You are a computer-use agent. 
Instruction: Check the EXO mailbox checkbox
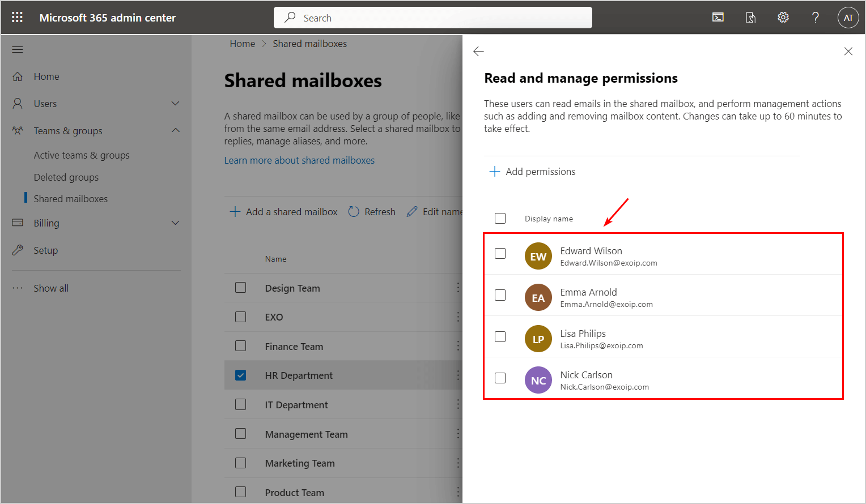pyautogui.click(x=241, y=317)
